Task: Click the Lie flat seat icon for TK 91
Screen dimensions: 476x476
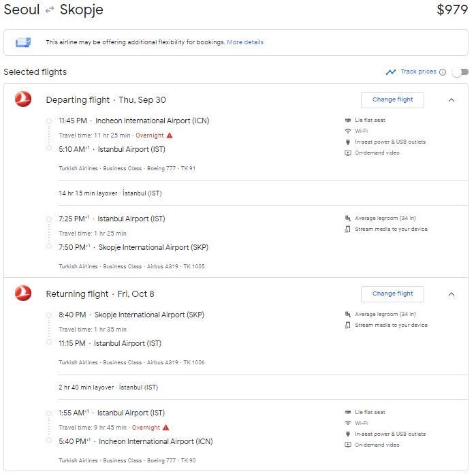Action: coord(348,121)
